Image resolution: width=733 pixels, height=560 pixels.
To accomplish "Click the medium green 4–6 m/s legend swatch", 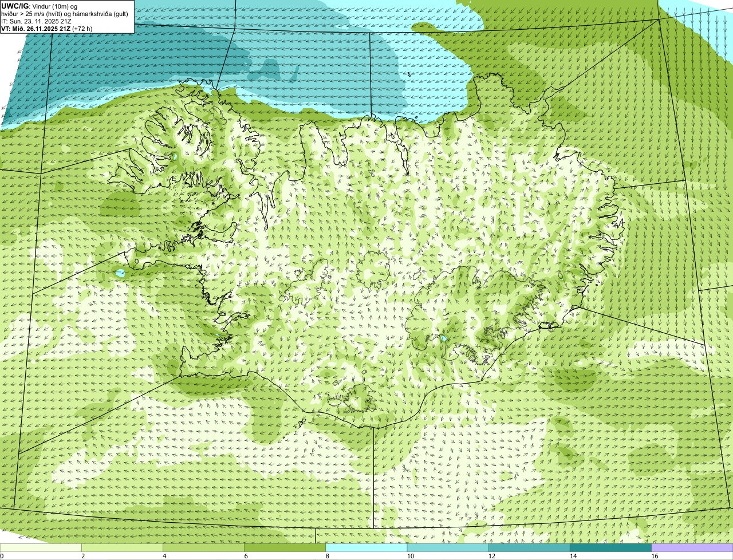I will [203, 548].
